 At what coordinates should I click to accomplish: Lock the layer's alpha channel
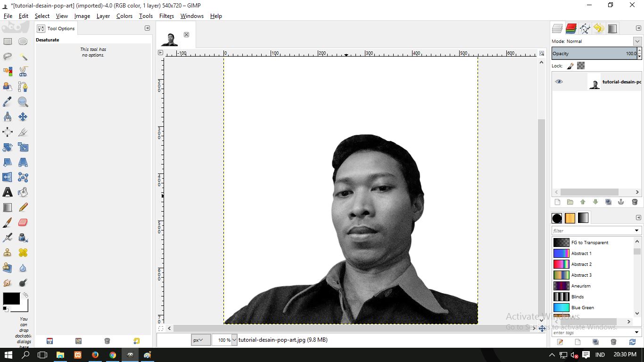tap(581, 66)
